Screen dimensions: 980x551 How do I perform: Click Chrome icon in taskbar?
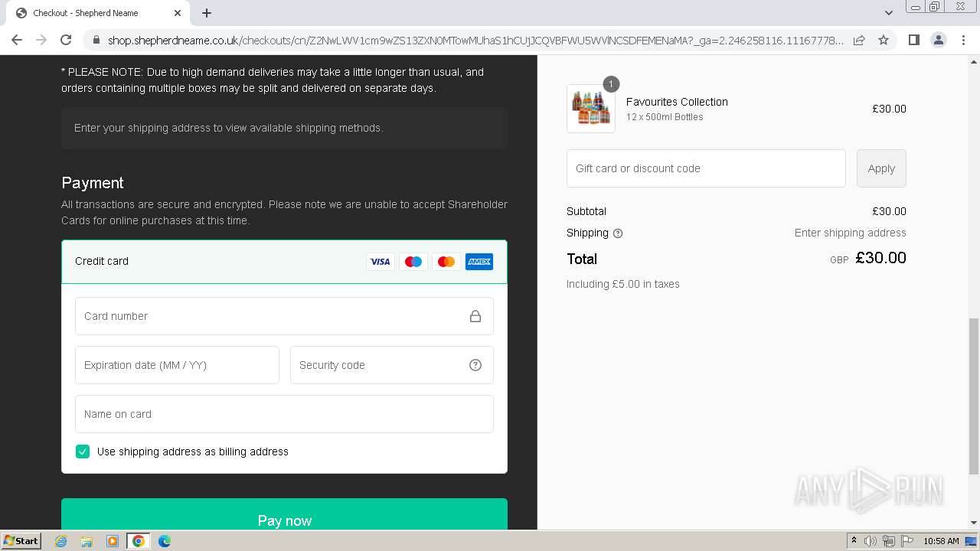(139, 541)
